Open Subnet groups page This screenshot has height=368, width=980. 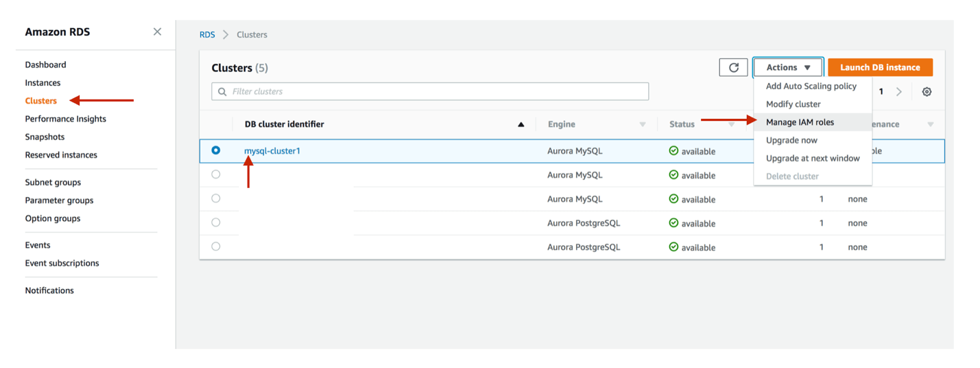point(53,182)
